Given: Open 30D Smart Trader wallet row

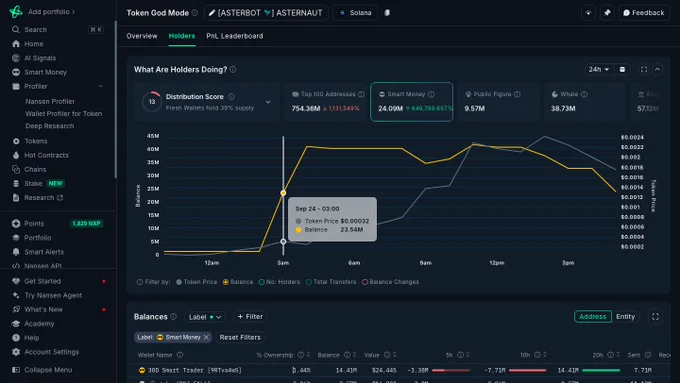Looking at the screenshot, I should [x=399, y=370].
